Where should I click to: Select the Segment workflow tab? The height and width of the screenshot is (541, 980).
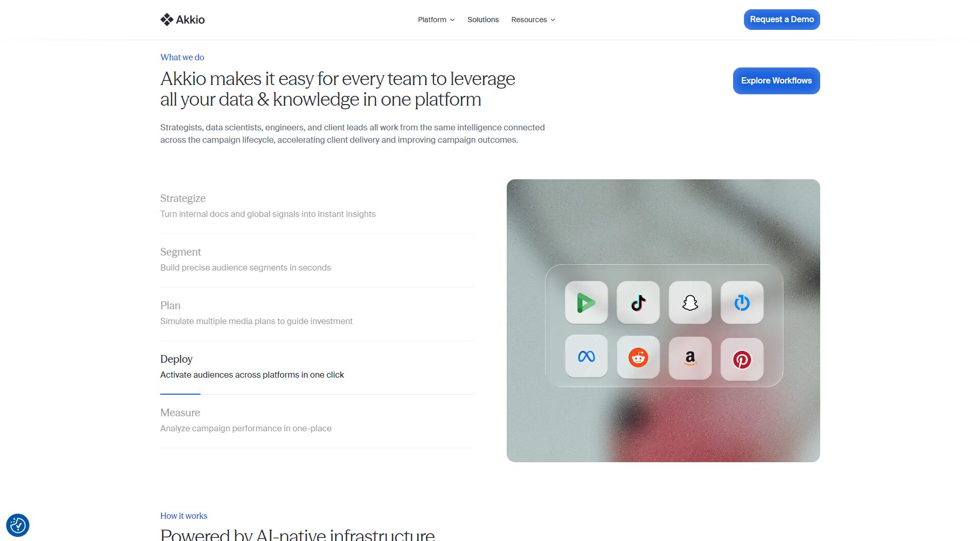317,261
